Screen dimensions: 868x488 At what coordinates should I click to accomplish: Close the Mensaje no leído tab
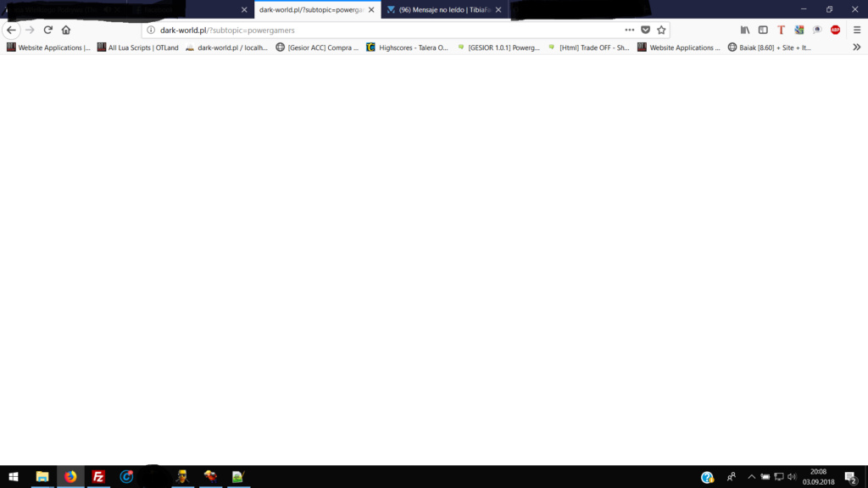(498, 10)
